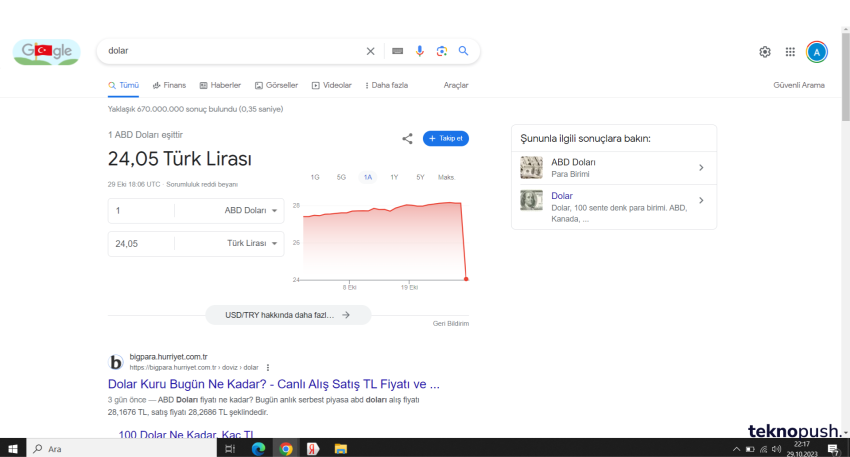Switch chart range to 1Y
Screen dimensions: 850x457
tap(394, 177)
